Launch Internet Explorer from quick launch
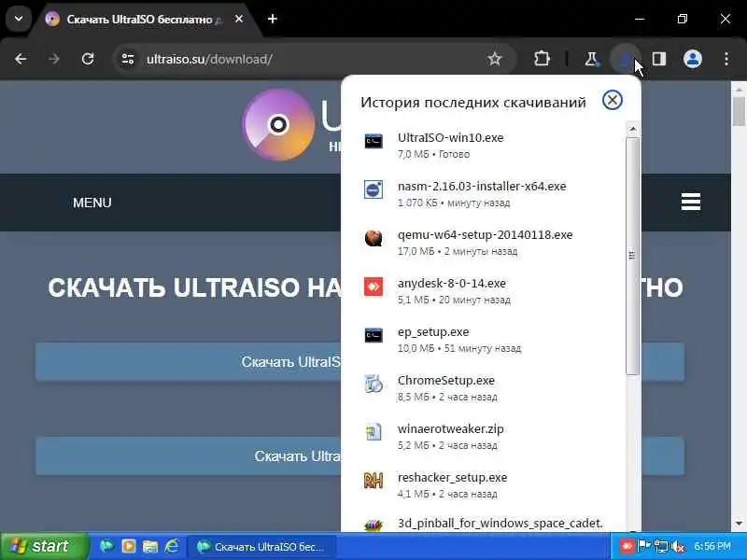The image size is (747, 560). coord(172,546)
